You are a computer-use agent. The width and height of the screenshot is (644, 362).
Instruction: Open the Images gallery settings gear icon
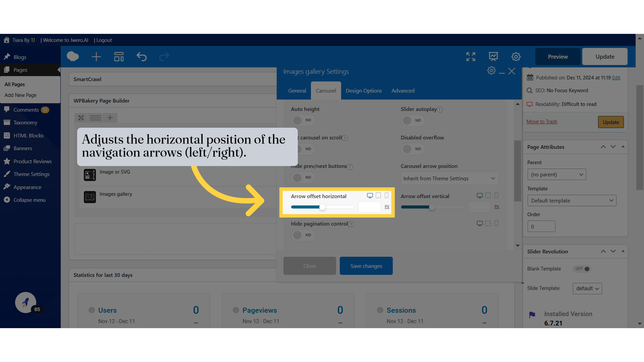tap(491, 71)
